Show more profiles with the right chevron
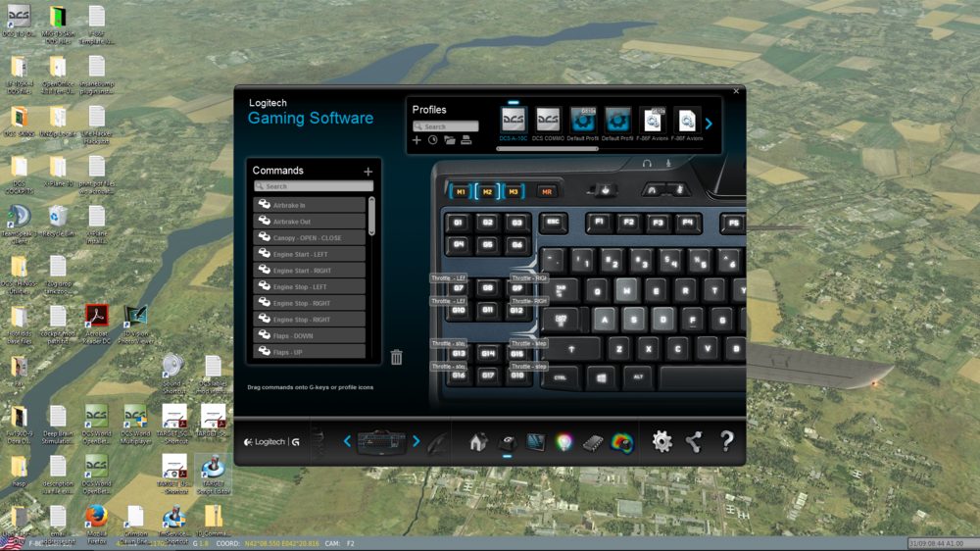 point(709,124)
